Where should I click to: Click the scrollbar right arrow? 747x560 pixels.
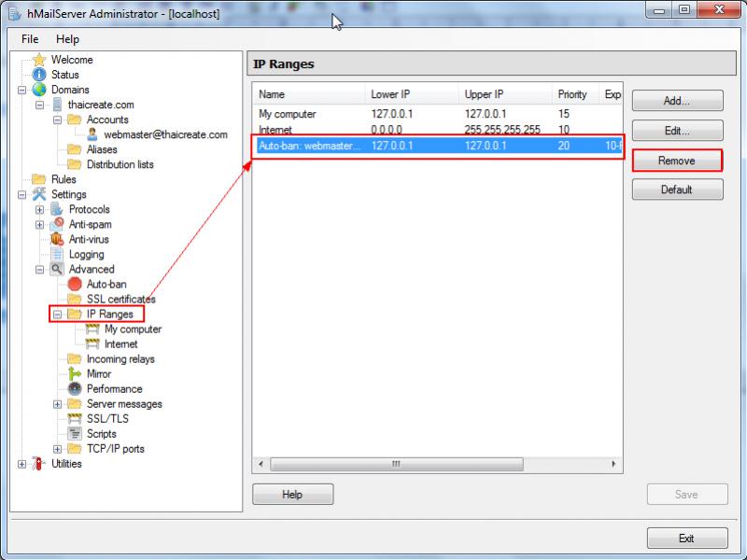tap(613, 464)
